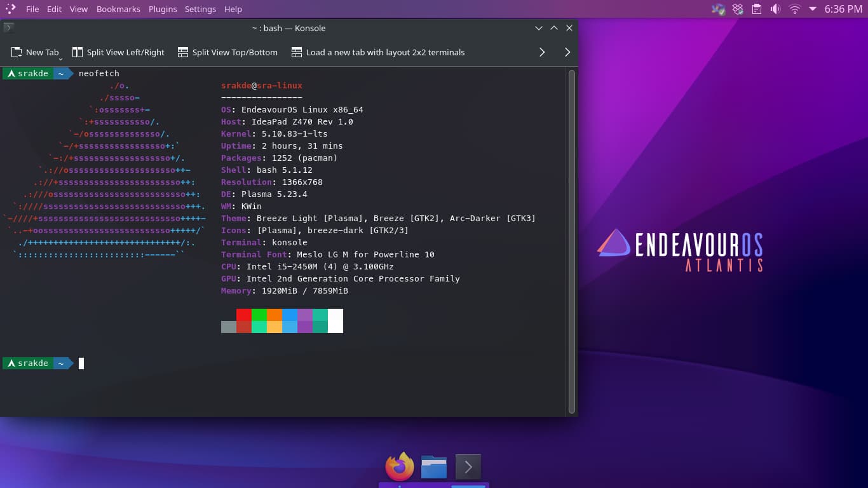Click Split View Left/Right
The width and height of the screenshot is (868, 488).
(x=118, y=52)
